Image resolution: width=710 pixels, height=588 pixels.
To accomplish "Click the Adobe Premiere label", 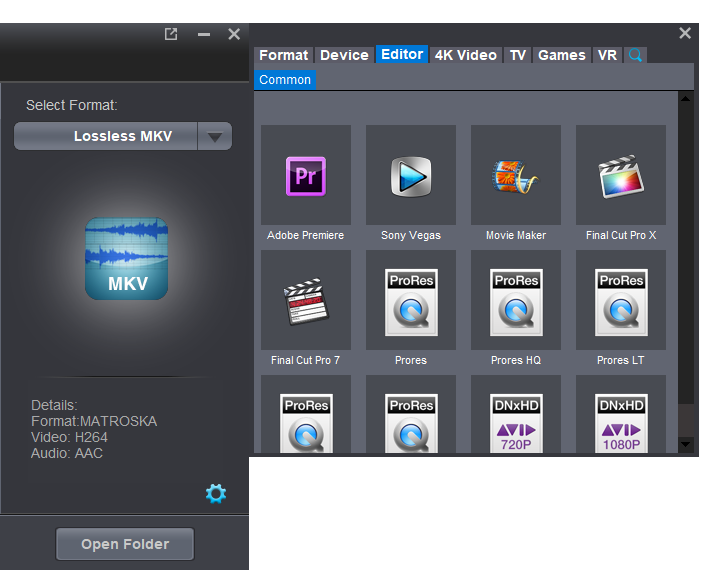I will click(x=306, y=235).
